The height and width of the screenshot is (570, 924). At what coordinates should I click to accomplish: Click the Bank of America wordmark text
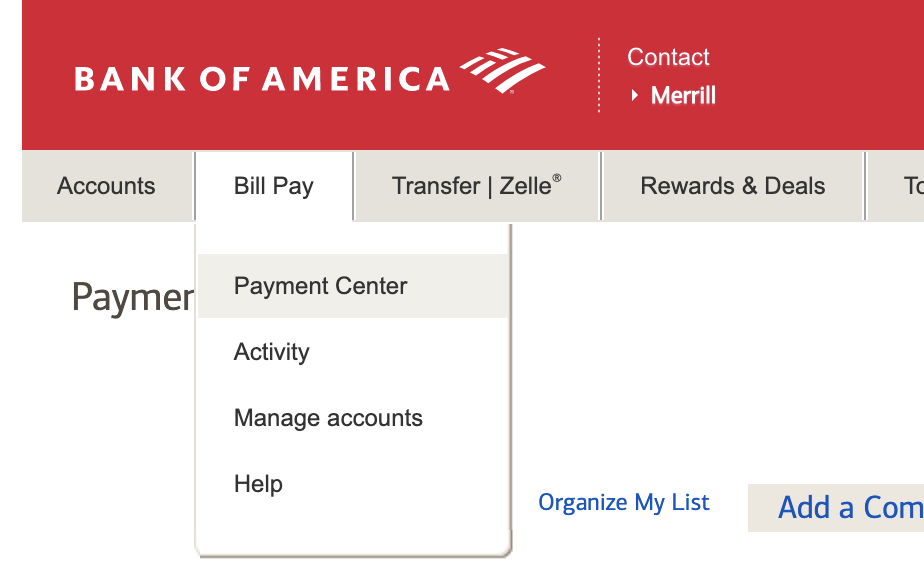262,79
